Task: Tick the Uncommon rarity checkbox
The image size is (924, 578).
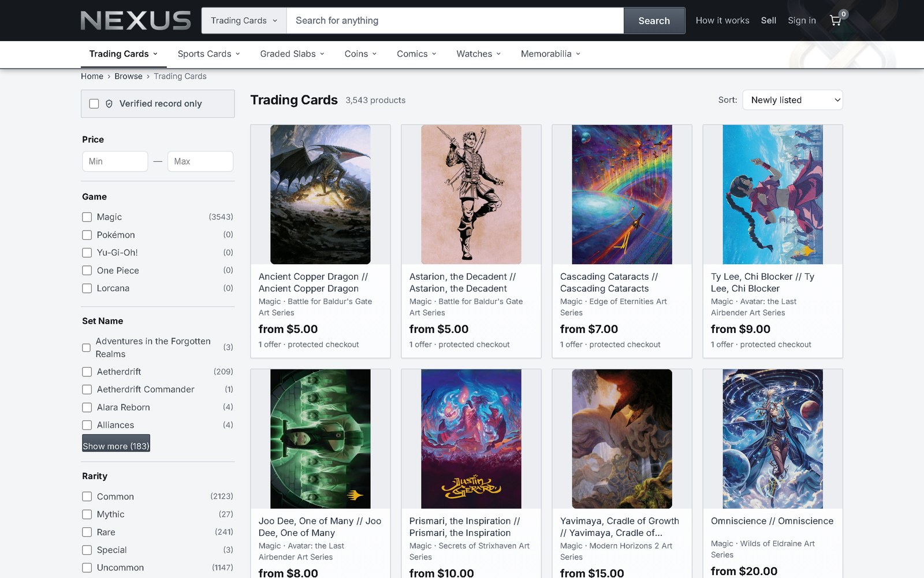Action: [87, 568]
